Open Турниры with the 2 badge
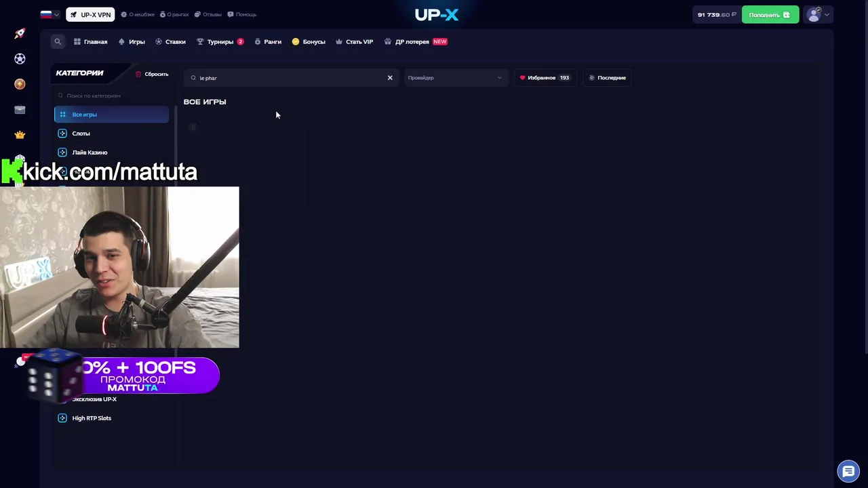This screenshot has height=488, width=868. click(x=220, y=42)
